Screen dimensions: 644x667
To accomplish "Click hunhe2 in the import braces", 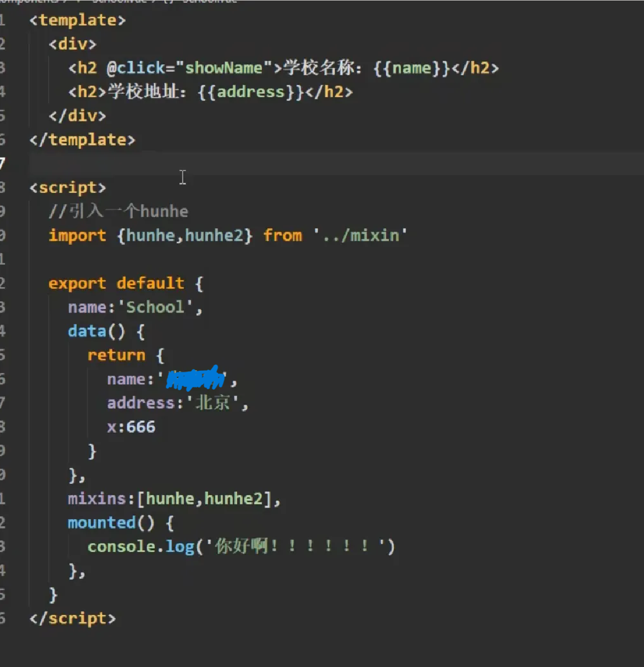I will click(214, 235).
